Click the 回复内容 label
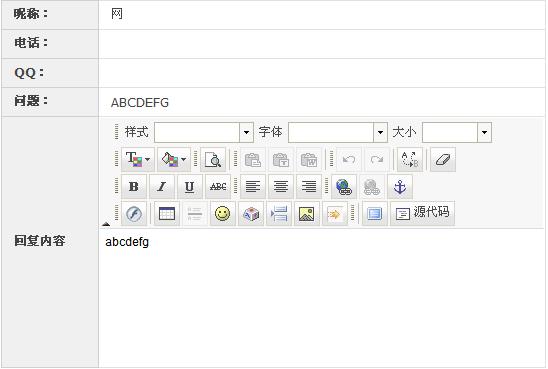The height and width of the screenshot is (369, 548). click(39, 241)
